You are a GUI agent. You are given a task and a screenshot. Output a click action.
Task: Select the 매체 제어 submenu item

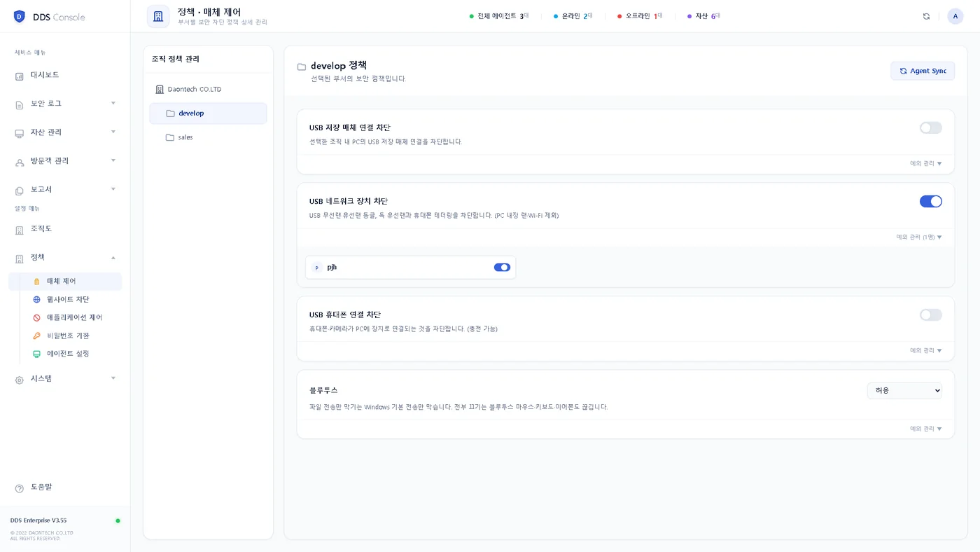(65, 281)
